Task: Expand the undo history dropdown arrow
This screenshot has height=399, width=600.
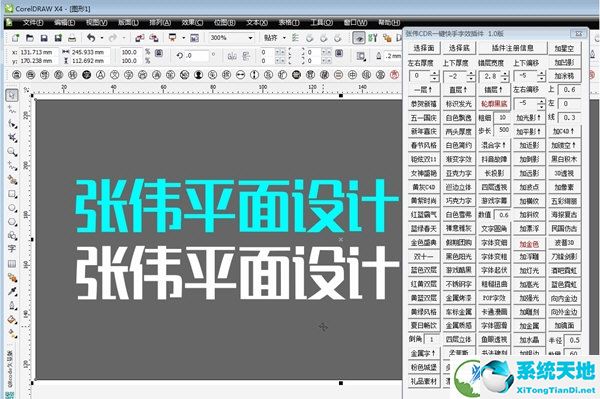Action: [102, 38]
